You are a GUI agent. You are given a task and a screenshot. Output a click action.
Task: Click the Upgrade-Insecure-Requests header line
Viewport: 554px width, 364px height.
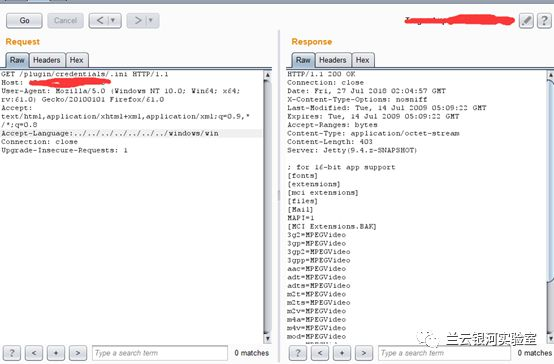point(64,150)
